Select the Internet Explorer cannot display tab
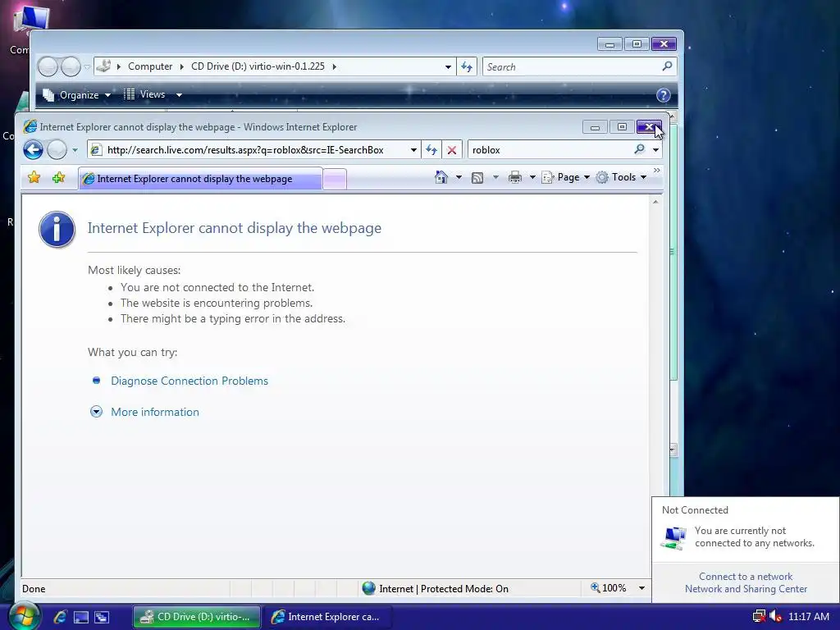 point(201,179)
